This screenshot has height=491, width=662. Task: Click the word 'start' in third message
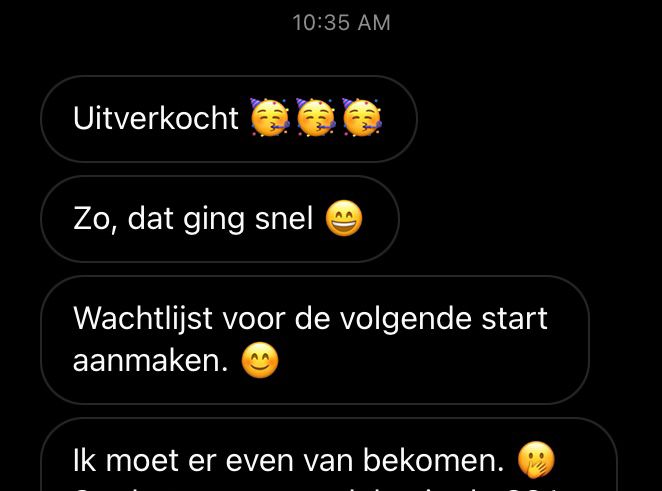pyautogui.click(x=515, y=318)
